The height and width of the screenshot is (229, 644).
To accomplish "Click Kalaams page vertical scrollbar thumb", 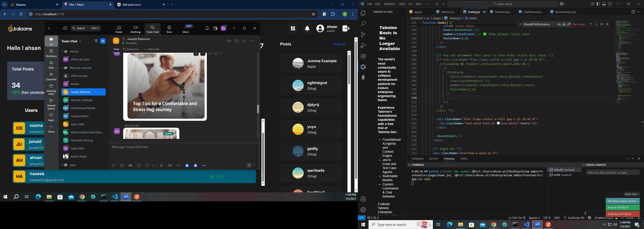I will point(356,110).
